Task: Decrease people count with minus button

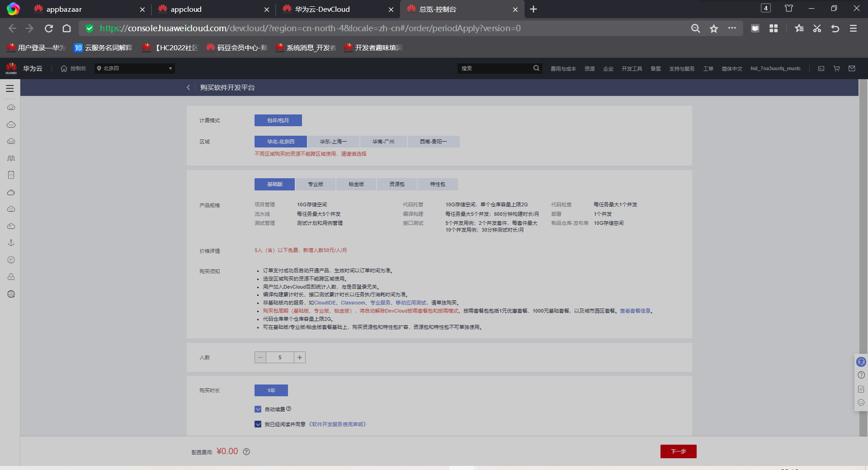Action: click(x=260, y=357)
